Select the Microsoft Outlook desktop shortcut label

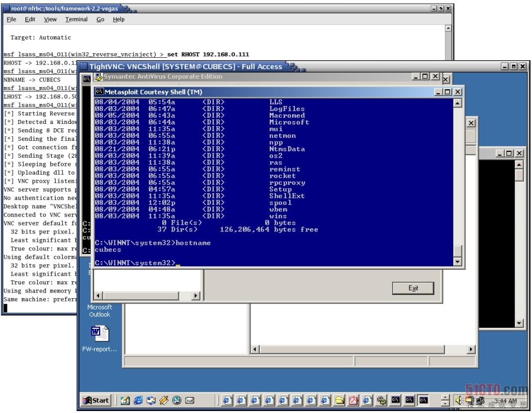(x=100, y=310)
